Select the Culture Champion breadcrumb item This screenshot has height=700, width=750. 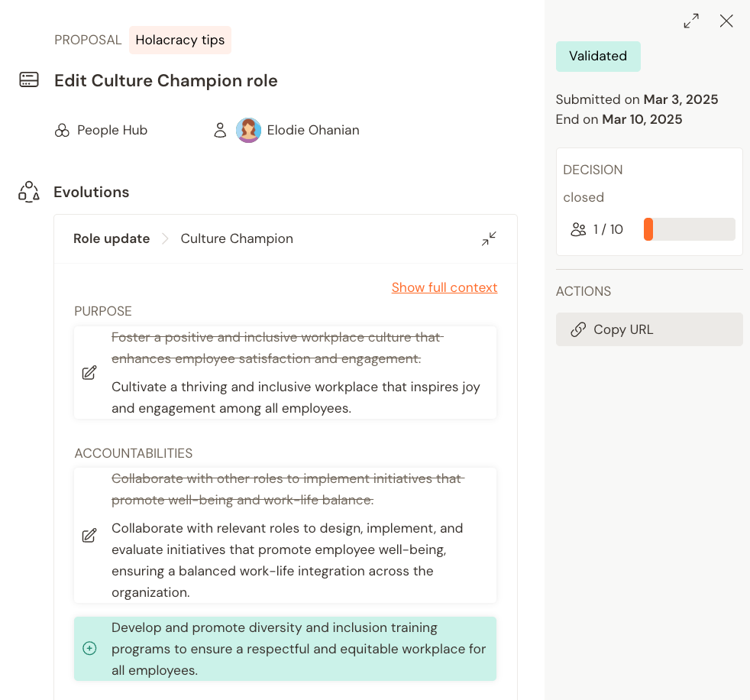click(x=237, y=238)
